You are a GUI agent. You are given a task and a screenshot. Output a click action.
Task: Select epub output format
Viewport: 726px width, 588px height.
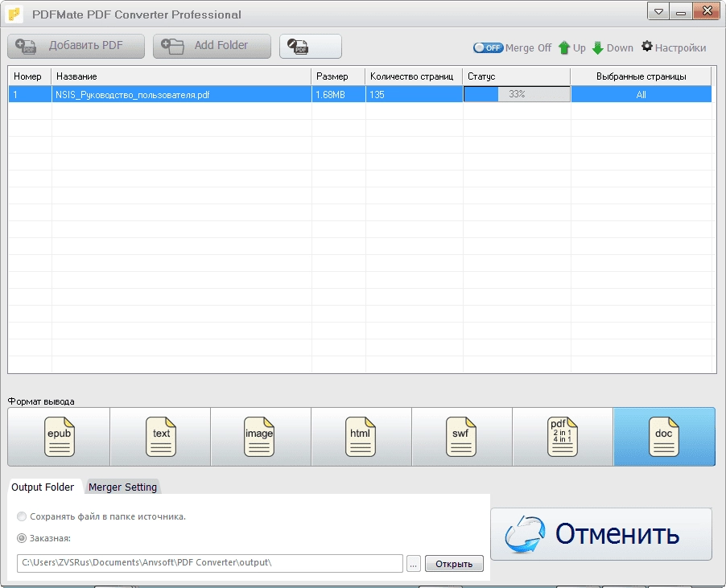[x=59, y=437]
